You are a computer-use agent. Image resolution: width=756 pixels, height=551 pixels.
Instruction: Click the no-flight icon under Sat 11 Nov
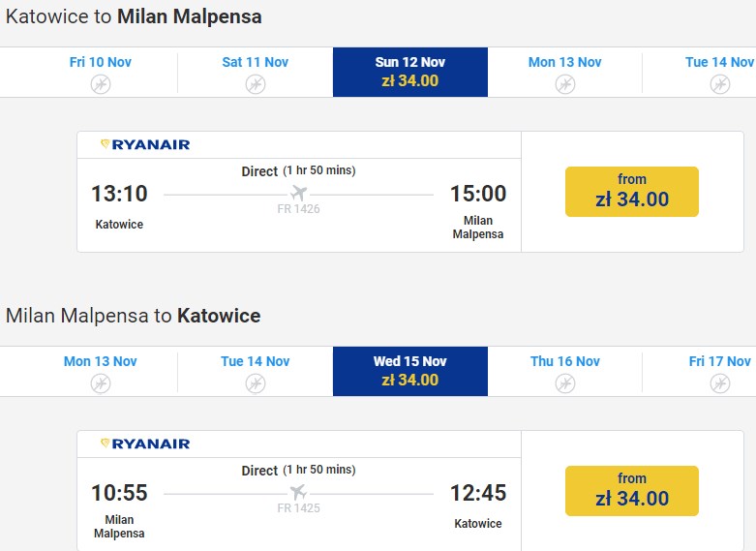(256, 84)
